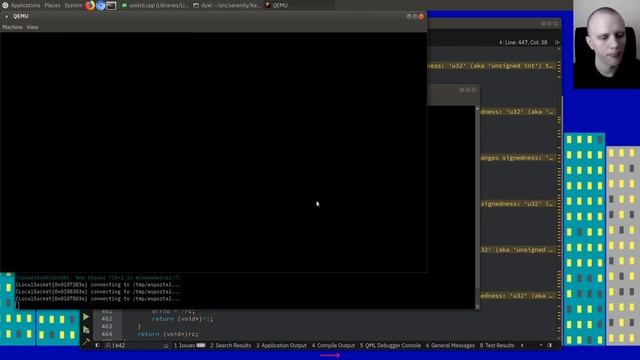Switch to the terminal window in the taskbar
The height and width of the screenshot is (360, 640).
(x=227, y=5)
